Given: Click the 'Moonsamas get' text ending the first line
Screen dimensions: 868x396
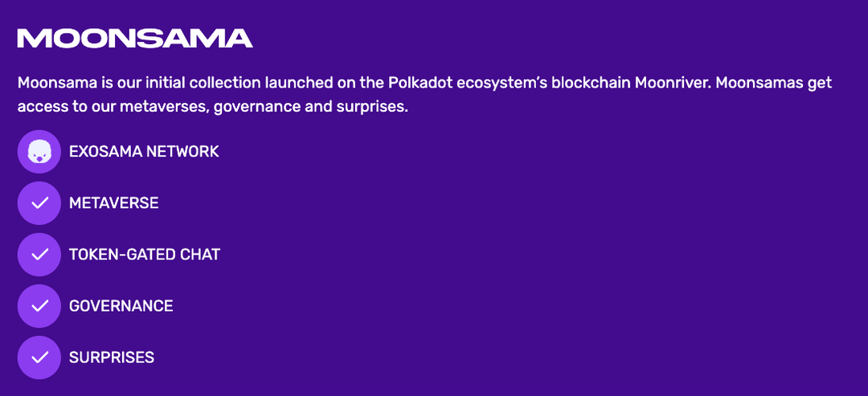Looking at the screenshot, I should click(x=775, y=84).
